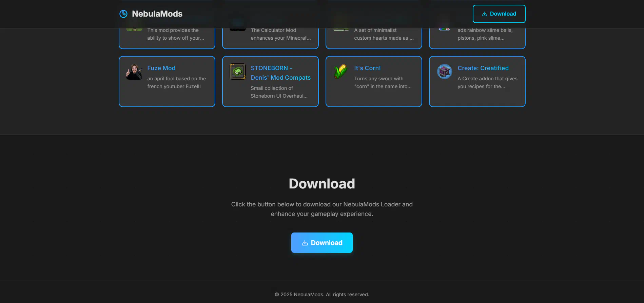Click the Fuze Mod avatar icon

coord(134,72)
